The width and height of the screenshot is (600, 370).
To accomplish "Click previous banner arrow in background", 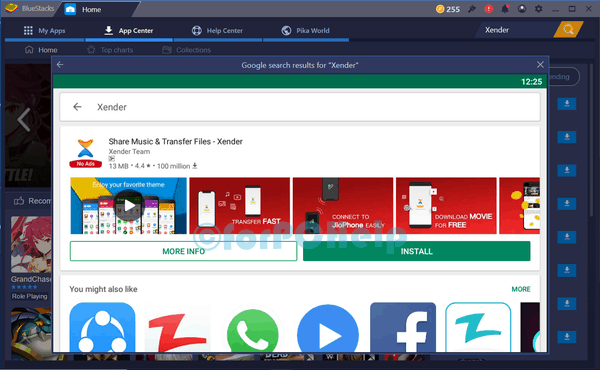I will pyautogui.click(x=24, y=120).
